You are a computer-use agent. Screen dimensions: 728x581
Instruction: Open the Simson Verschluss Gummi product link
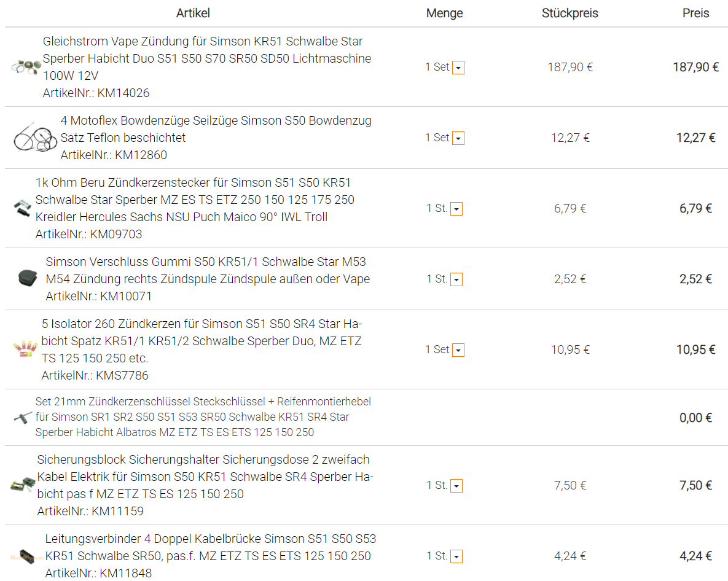[x=208, y=270]
